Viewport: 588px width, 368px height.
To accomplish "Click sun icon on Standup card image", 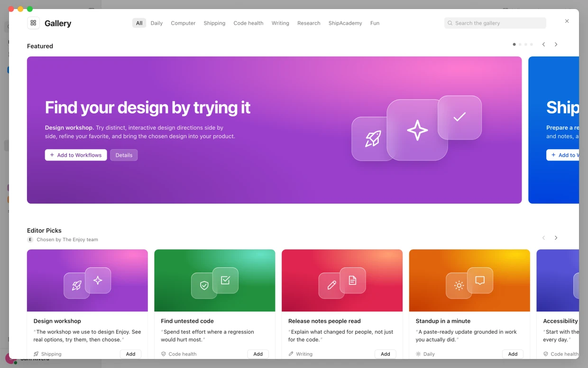I will point(459,285).
